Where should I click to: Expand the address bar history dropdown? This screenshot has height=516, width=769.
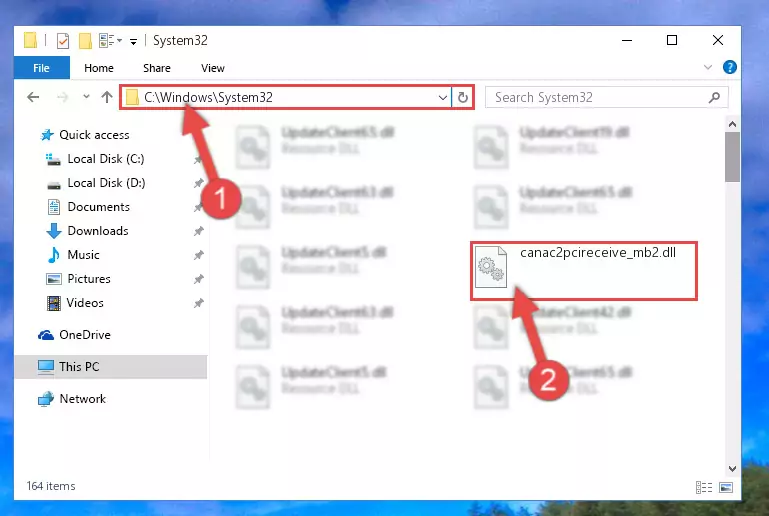(442, 97)
